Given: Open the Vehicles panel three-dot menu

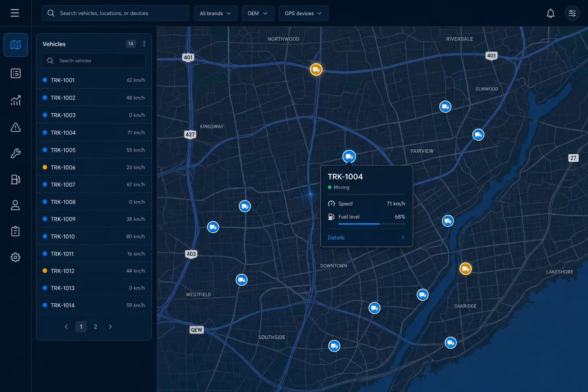Looking at the screenshot, I should coord(144,44).
